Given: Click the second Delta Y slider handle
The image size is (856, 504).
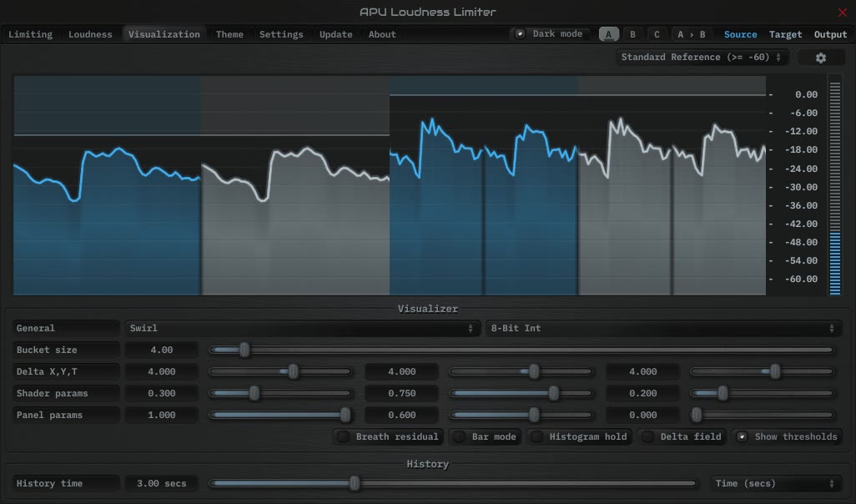Looking at the screenshot, I should pyautogui.click(x=534, y=371).
